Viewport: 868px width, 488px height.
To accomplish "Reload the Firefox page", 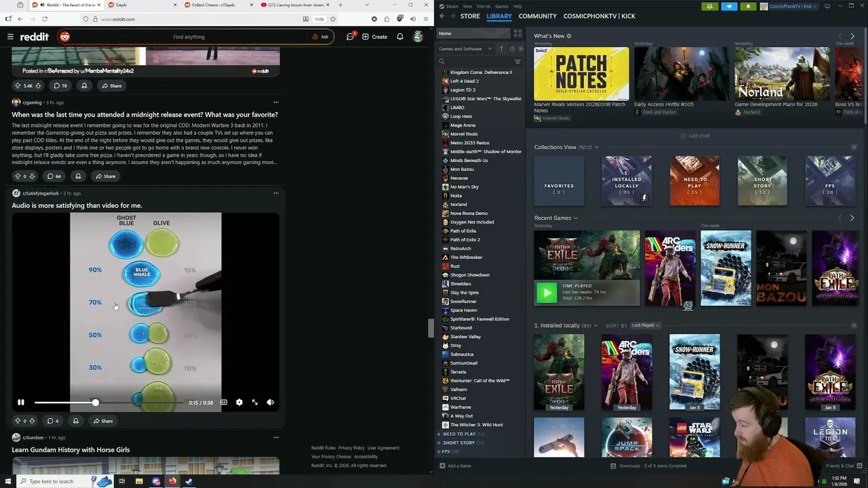I will (45, 19).
